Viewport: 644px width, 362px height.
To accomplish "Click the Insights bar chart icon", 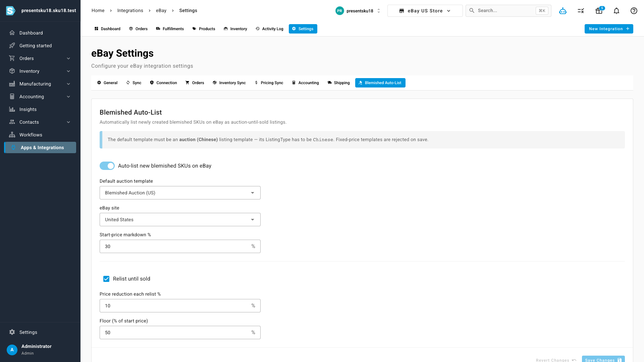I will coord(12,109).
